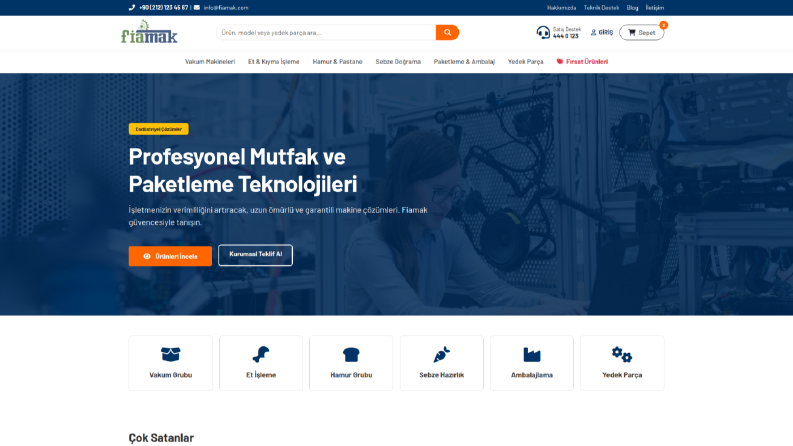Screen dimensions: 793x446
Task: Click the Endüstriyel Çözümler yellow badge
Action: (158, 129)
